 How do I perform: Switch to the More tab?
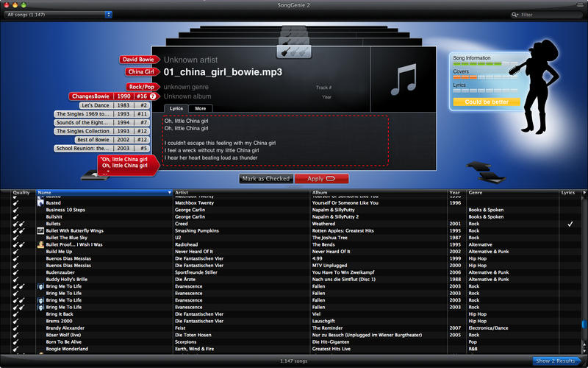point(200,108)
